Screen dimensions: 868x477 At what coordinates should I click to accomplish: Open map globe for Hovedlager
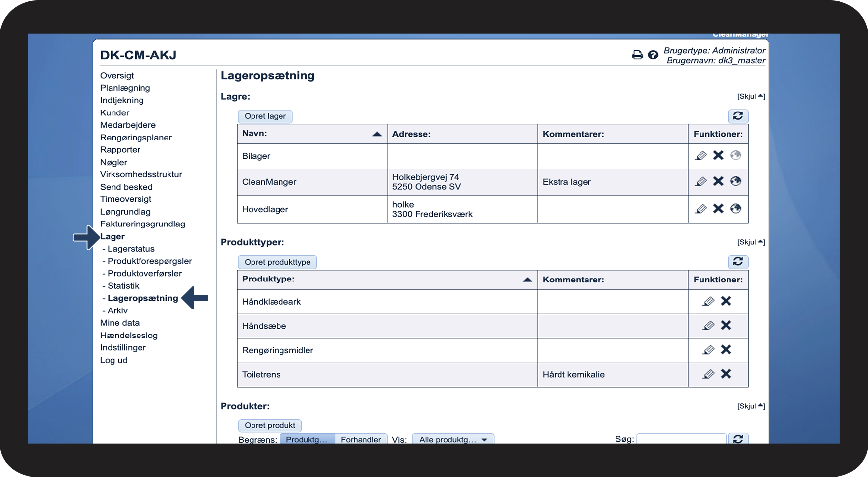point(735,209)
